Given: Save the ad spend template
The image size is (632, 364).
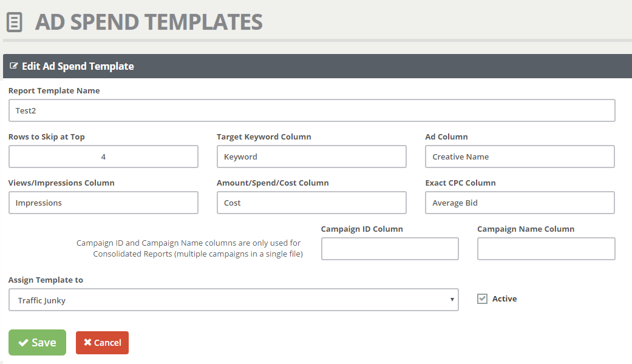Looking at the screenshot, I should [37, 342].
